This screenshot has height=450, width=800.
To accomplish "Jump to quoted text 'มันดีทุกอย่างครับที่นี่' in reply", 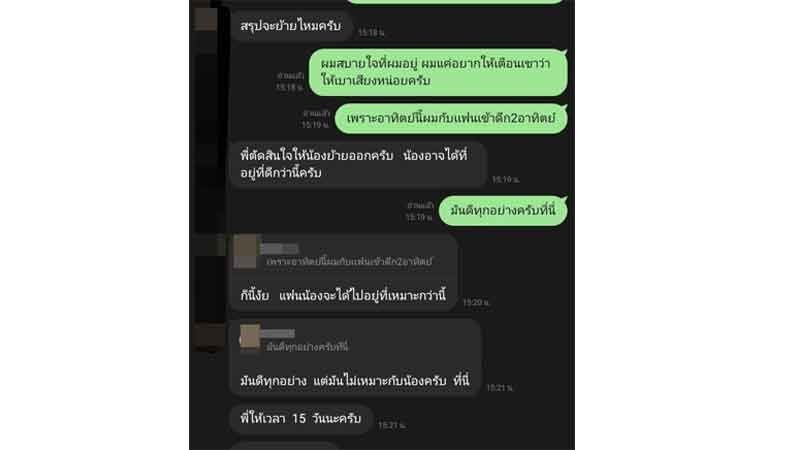I will click(307, 347).
